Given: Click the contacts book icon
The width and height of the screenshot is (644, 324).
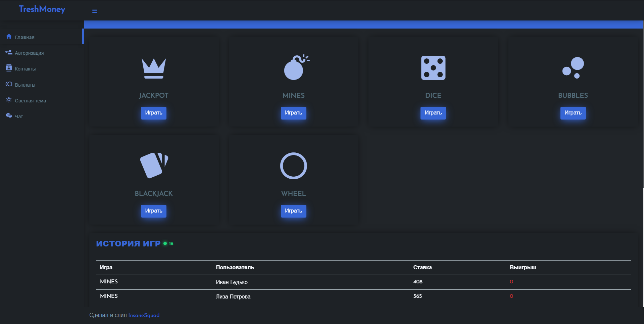Looking at the screenshot, I should pyautogui.click(x=9, y=68).
